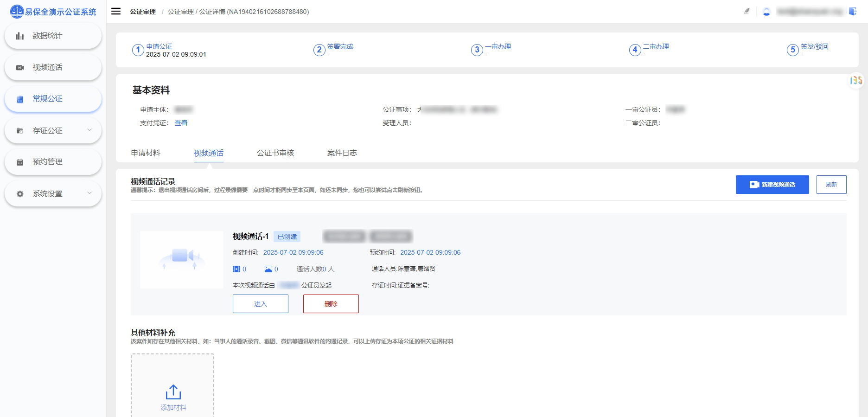Open 数据统计 from the sidebar

tap(53, 36)
